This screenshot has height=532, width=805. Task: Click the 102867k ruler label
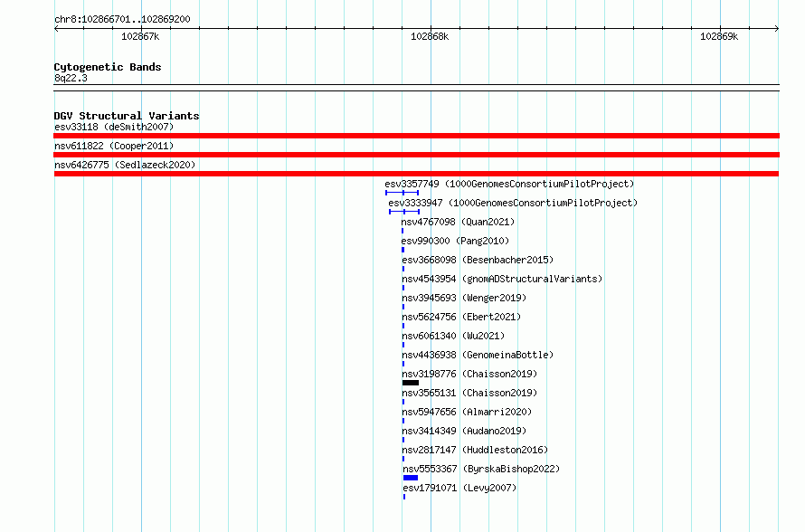(x=140, y=36)
